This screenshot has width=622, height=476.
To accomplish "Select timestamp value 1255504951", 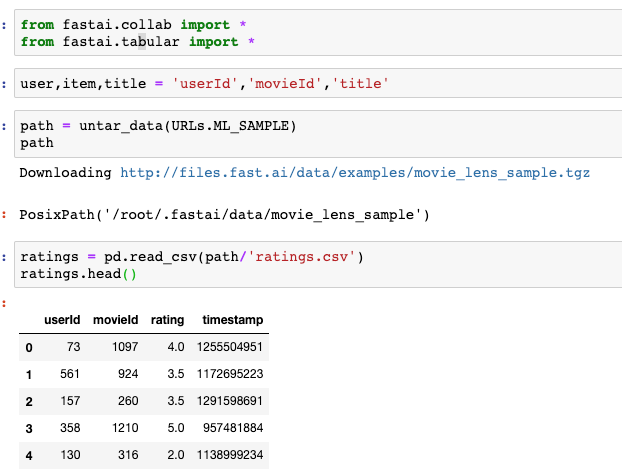I will pyautogui.click(x=230, y=347).
